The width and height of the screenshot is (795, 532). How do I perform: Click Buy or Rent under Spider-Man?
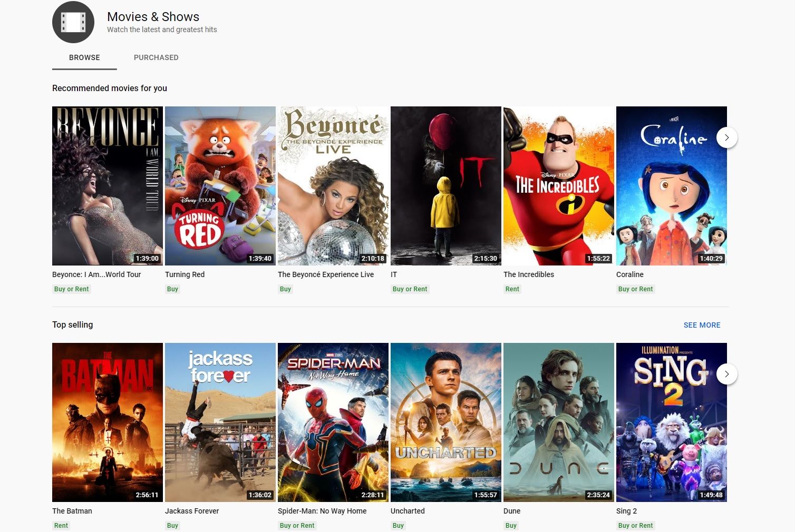tap(297, 526)
